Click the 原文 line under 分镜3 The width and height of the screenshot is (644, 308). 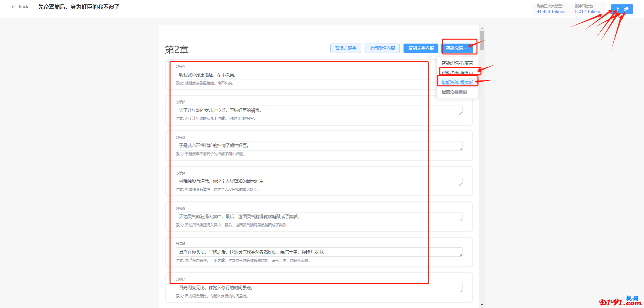[x=211, y=154]
